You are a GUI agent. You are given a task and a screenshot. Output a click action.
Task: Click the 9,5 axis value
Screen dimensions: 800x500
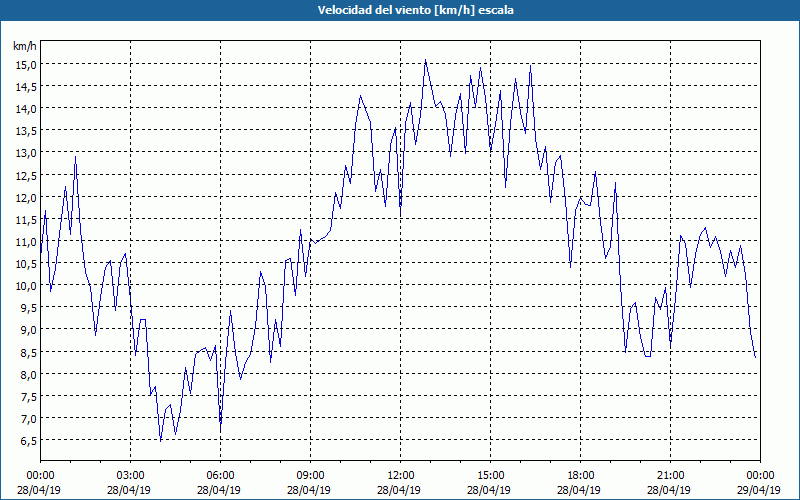(29, 308)
